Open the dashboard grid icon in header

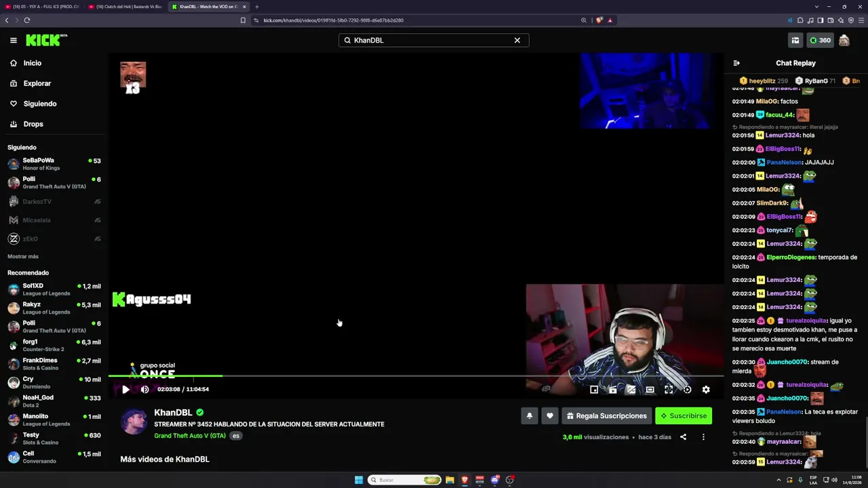pyautogui.click(x=795, y=40)
